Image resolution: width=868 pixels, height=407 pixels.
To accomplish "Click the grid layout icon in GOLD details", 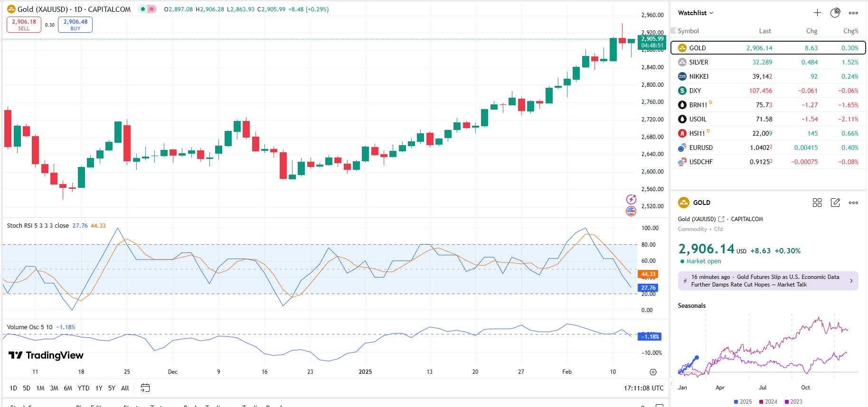I will [817, 203].
